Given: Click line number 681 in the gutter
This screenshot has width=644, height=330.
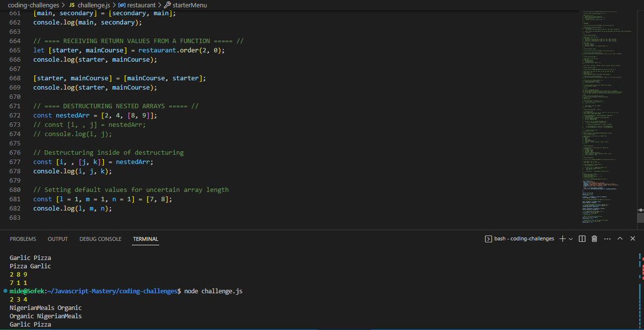Looking at the screenshot, I should pyautogui.click(x=15, y=199).
